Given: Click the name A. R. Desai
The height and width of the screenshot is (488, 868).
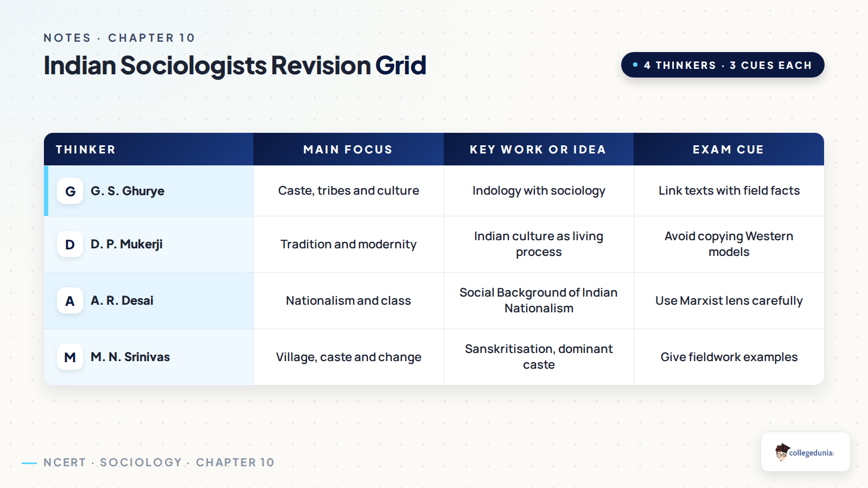Looking at the screenshot, I should pos(122,300).
